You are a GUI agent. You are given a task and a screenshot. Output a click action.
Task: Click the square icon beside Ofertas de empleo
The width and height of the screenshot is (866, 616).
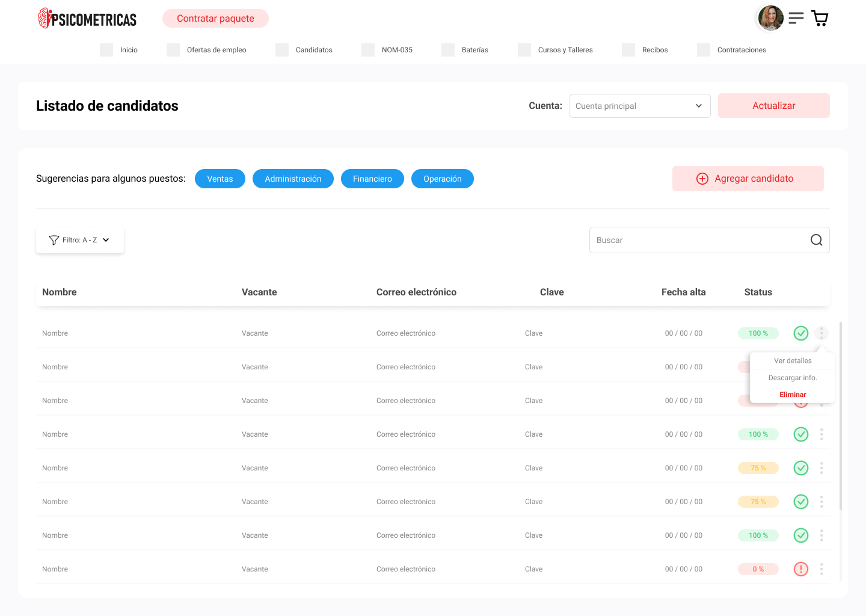click(173, 50)
